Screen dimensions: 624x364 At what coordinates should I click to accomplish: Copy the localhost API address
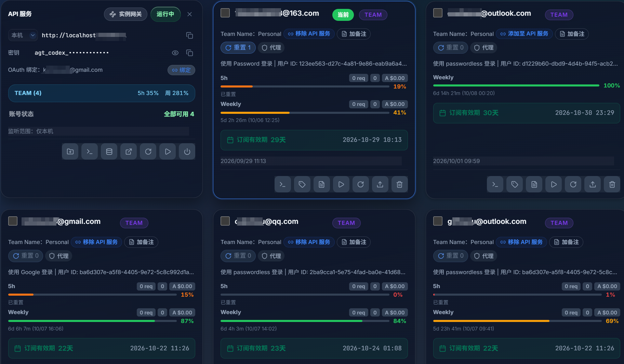[x=189, y=35]
